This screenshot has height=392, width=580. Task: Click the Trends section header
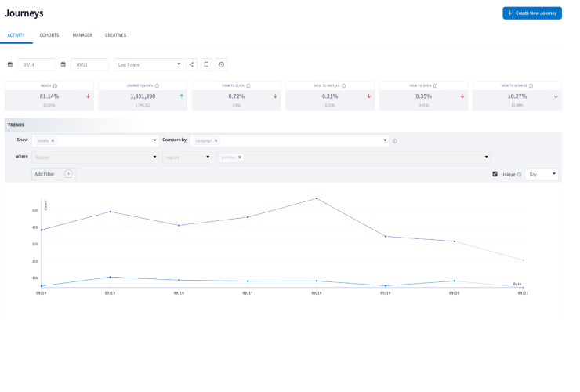(x=16, y=125)
